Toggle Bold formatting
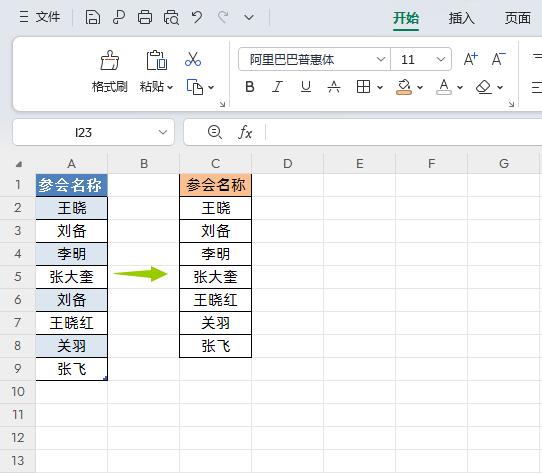542x473 pixels. [250, 87]
